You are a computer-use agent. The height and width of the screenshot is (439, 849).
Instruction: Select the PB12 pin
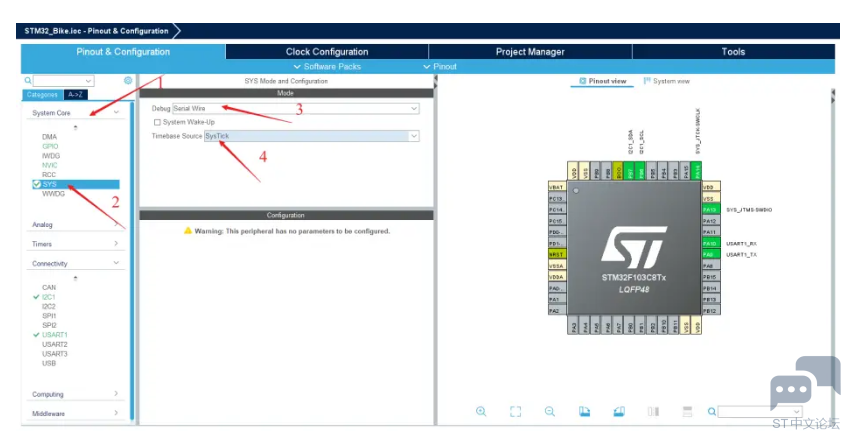tap(711, 311)
